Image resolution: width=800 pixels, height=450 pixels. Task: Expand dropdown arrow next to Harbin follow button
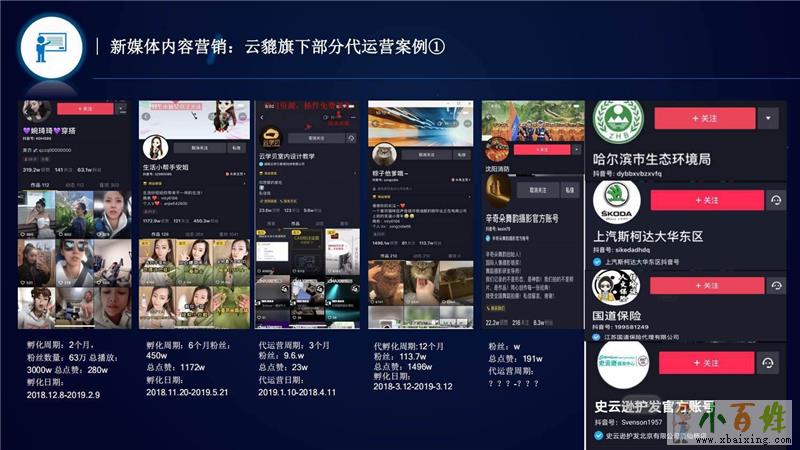click(x=768, y=118)
